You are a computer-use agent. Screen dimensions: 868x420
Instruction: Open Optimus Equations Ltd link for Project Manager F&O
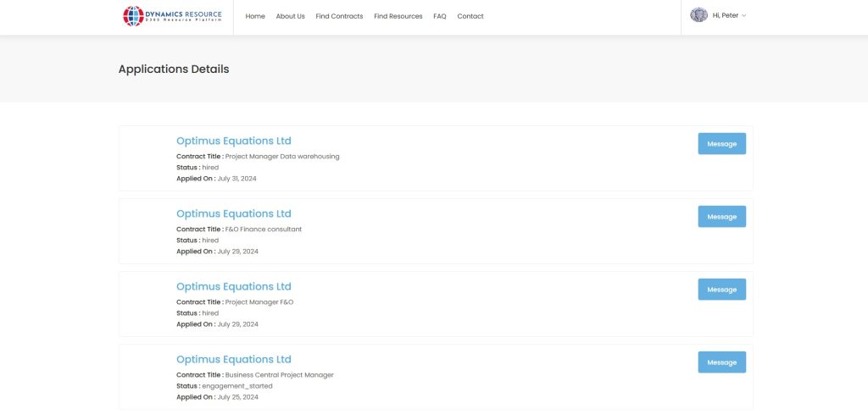233,286
